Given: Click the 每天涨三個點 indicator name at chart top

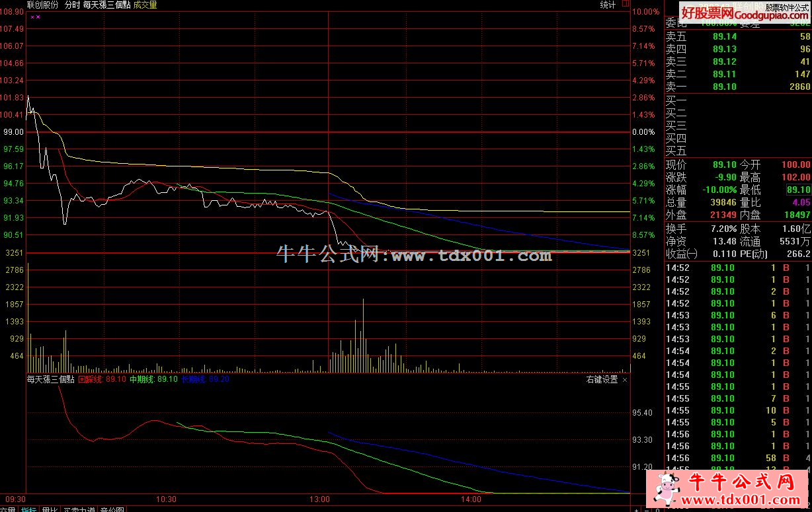Looking at the screenshot, I should pyautogui.click(x=106, y=5).
